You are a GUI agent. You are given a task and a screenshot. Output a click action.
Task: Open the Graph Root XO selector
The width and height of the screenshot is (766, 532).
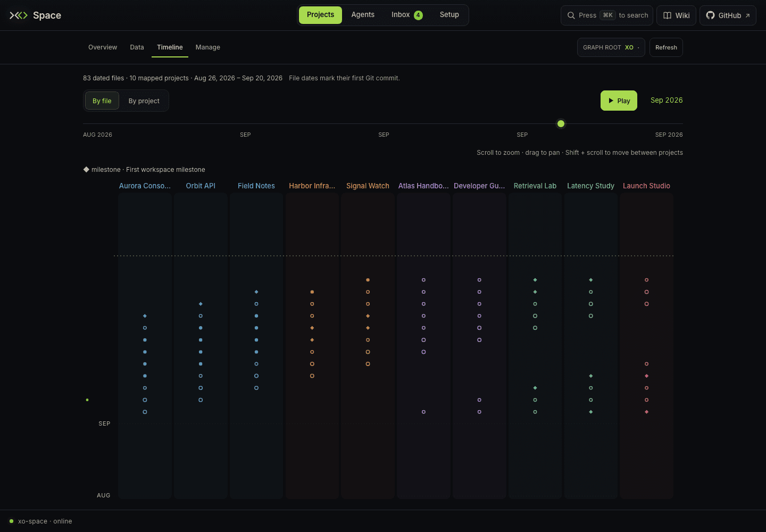pyautogui.click(x=611, y=47)
